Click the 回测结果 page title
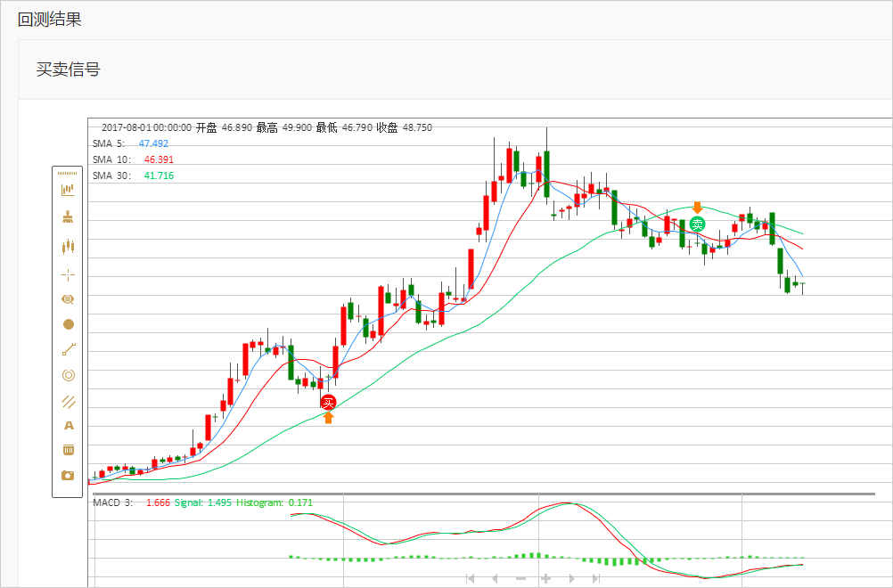This screenshot has height=588, width=893. coord(50,20)
